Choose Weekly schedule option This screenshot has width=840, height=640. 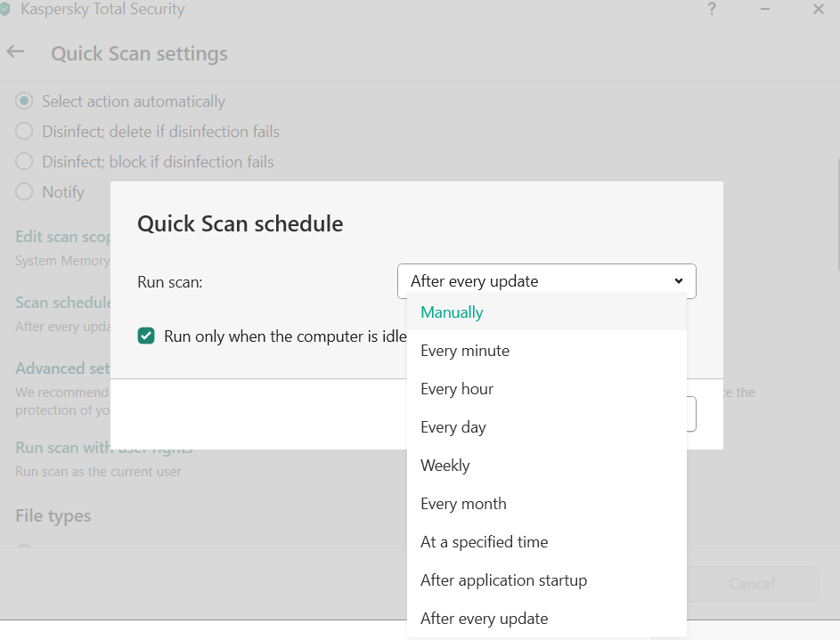546,465
